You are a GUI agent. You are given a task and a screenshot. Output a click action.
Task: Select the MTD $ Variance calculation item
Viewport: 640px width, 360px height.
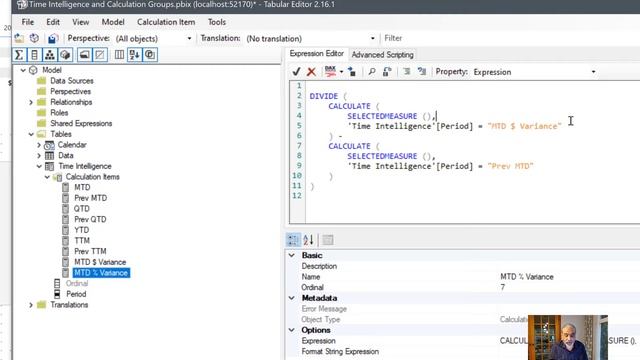100,262
